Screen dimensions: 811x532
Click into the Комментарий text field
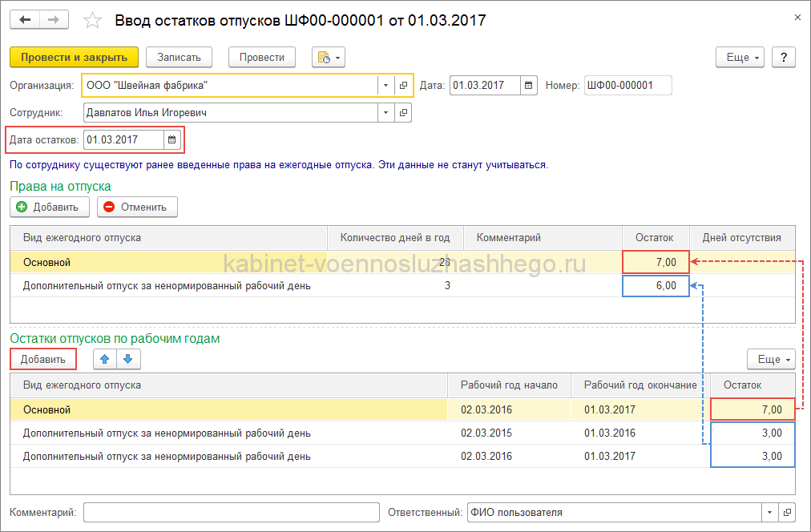pyautogui.click(x=231, y=513)
